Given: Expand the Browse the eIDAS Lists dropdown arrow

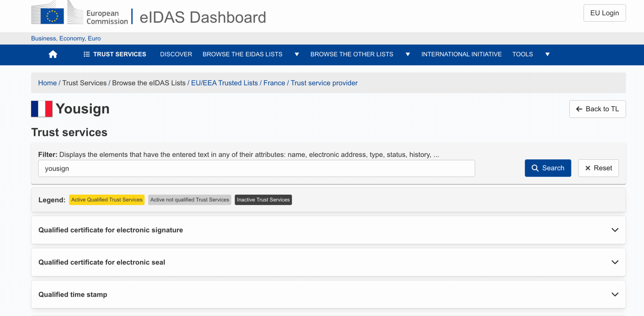Looking at the screenshot, I should [297, 54].
